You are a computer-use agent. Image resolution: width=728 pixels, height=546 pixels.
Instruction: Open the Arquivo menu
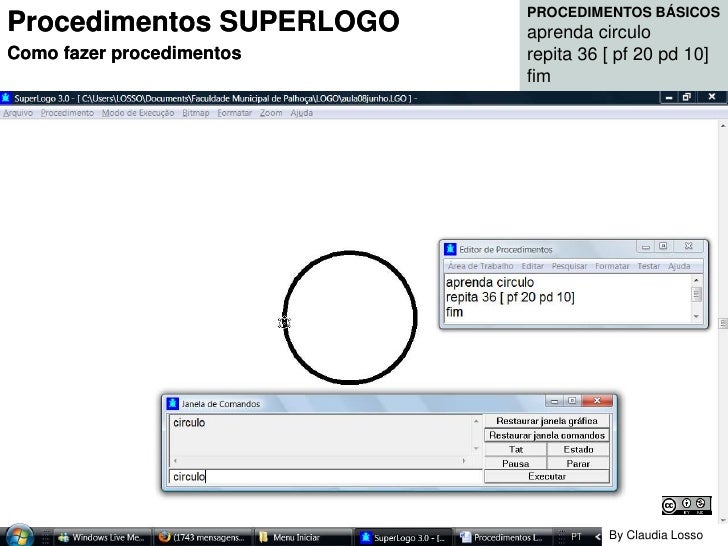[18, 113]
